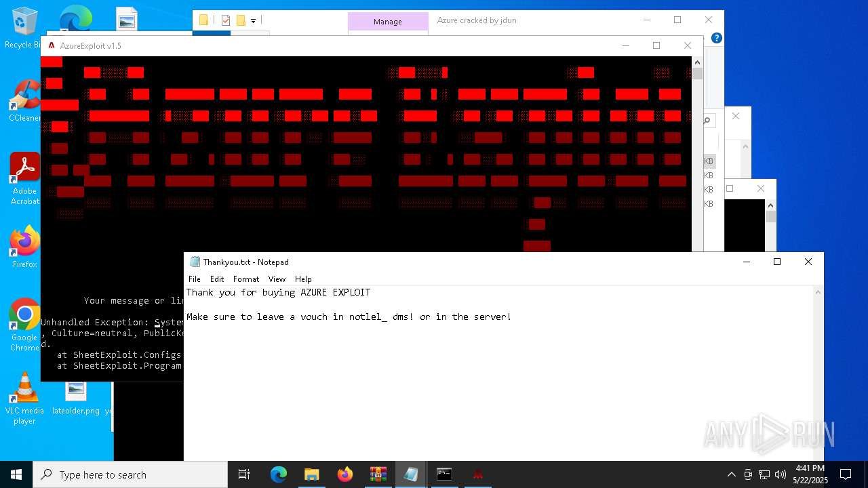868x488 pixels.
Task: Open Task View in the taskbar
Action: (x=244, y=474)
